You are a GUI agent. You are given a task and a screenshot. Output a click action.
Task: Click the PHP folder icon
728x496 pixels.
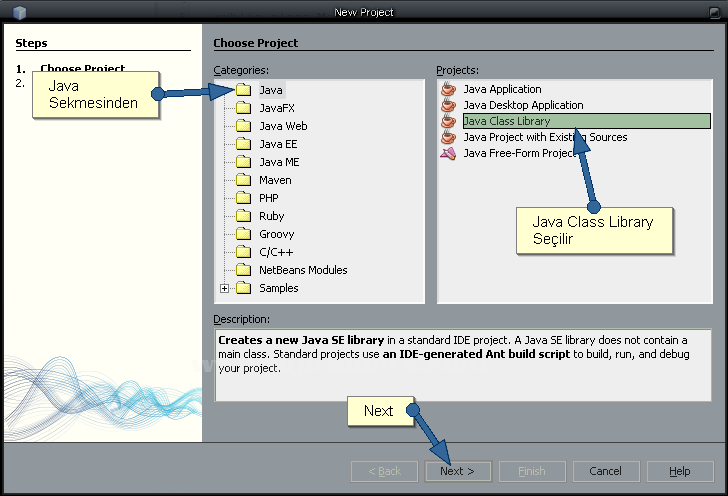[x=243, y=198]
